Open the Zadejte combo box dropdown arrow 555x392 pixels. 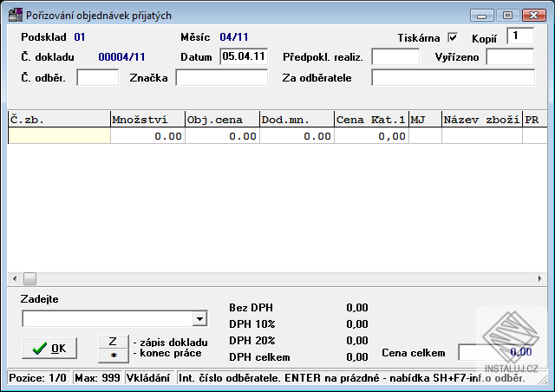tap(200, 318)
